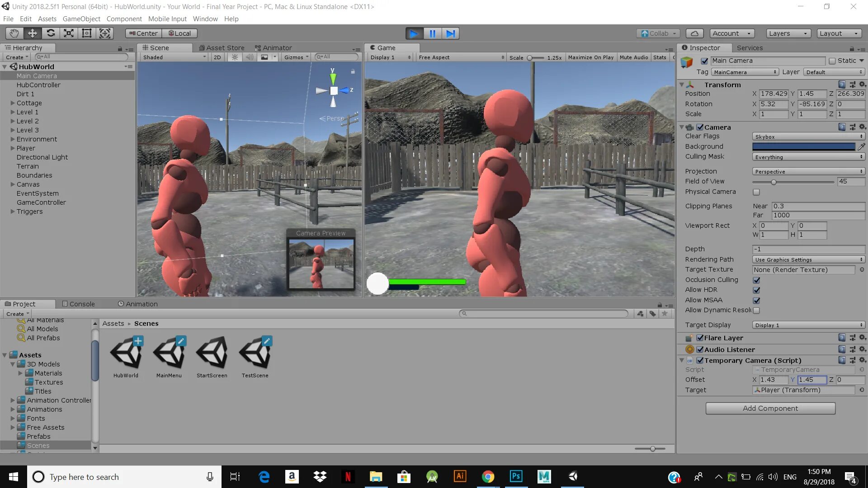Expand the Environment tree item in Hierarchy
The width and height of the screenshot is (868, 488).
tap(13, 139)
